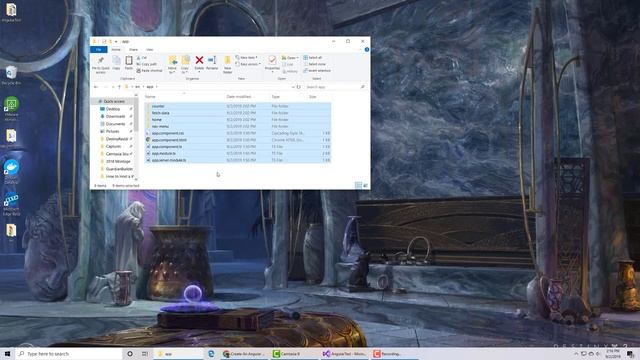Open GuardianBuilder in navigation pane
This screenshot has width=640, height=360.
pos(119,169)
